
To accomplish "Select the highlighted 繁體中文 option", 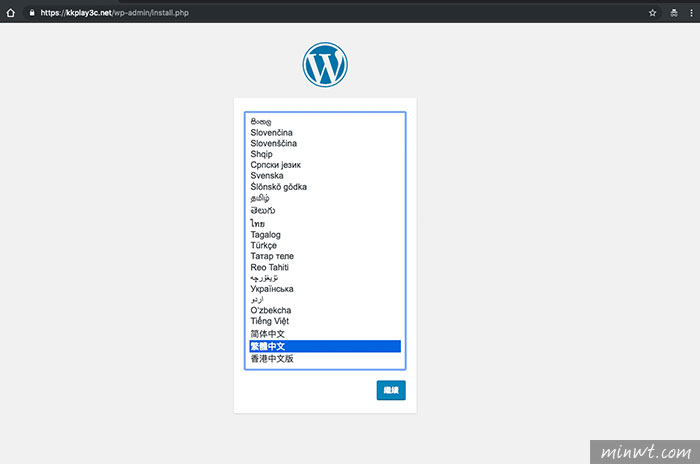I will [325, 346].
